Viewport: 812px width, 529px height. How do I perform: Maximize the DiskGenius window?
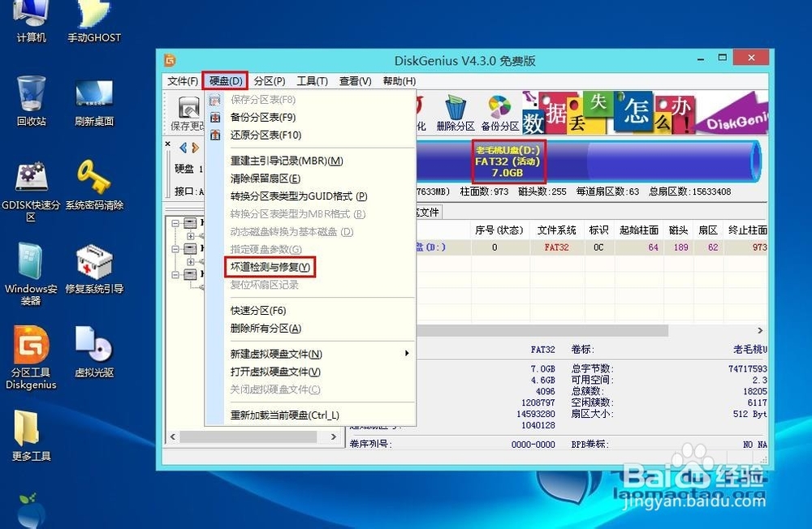pos(722,58)
